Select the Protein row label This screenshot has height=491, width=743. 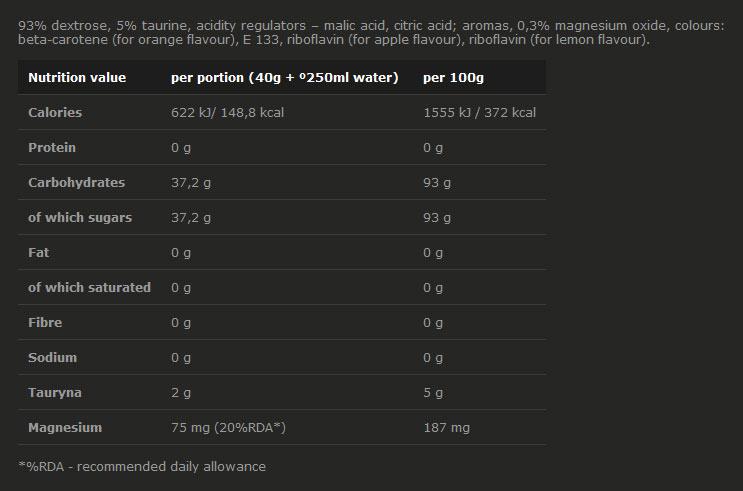[52, 147]
